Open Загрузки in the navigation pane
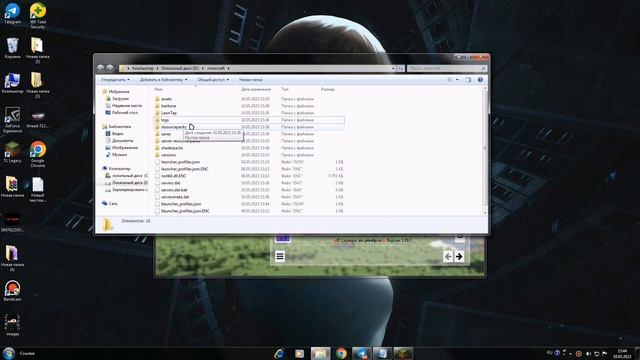 pyautogui.click(x=117, y=99)
